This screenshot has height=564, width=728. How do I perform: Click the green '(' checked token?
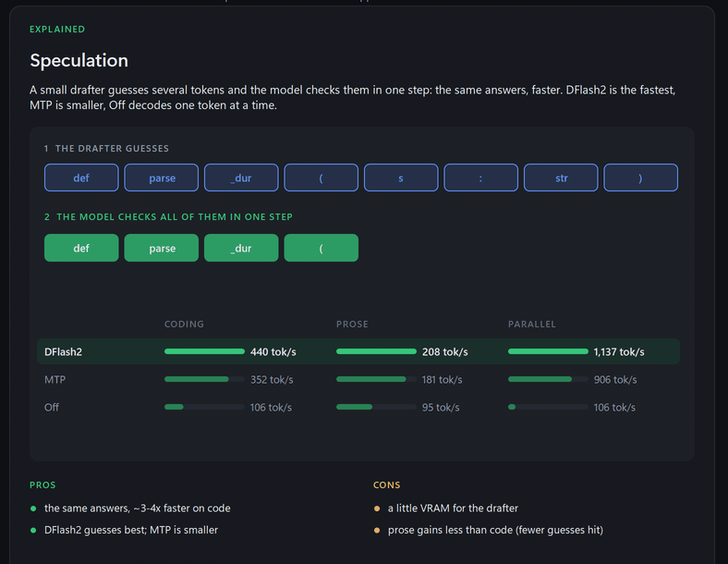pyautogui.click(x=321, y=248)
